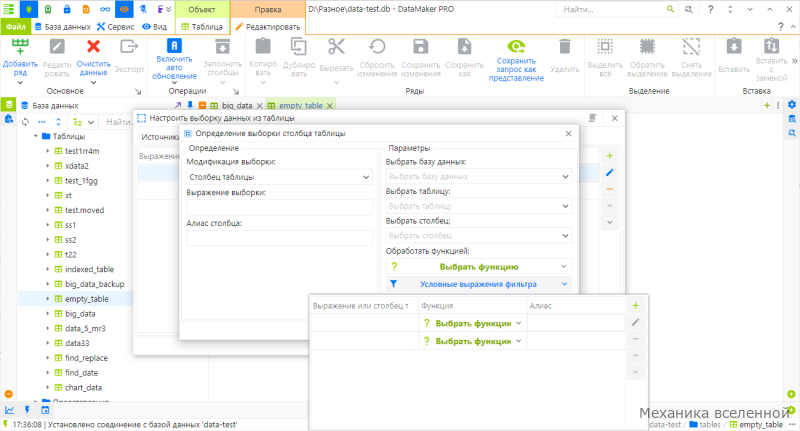Image resolution: width=800 pixels, height=431 pixels.
Task: Switch to the Таблица ribbon tab
Action: 202,27
